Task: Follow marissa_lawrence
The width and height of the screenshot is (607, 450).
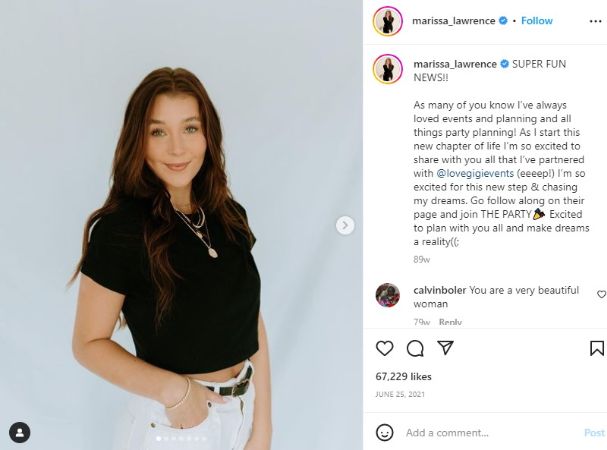Action: pyautogui.click(x=537, y=21)
